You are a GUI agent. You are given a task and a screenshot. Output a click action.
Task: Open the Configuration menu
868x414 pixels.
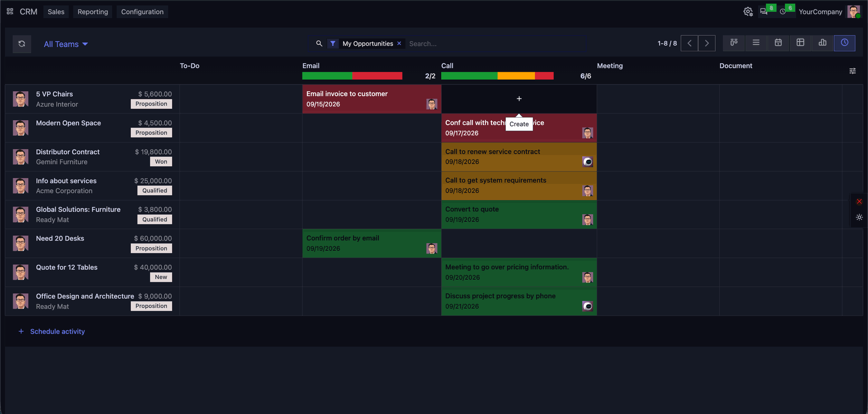[142, 12]
